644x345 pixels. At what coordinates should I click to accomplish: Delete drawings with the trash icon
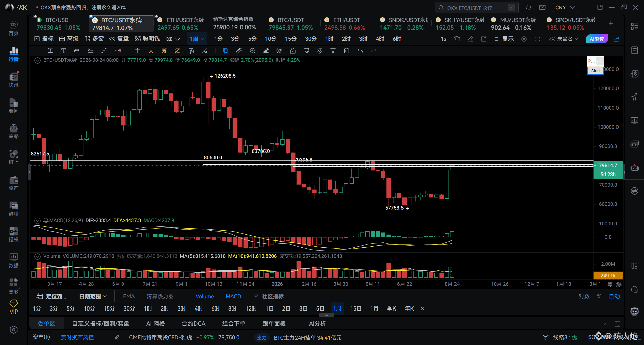point(346,51)
